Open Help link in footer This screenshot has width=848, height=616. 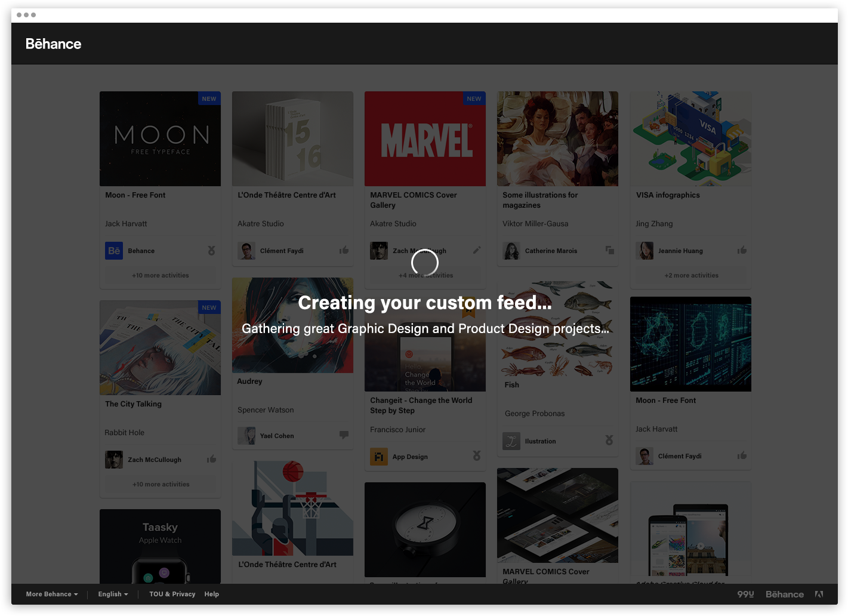point(212,594)
